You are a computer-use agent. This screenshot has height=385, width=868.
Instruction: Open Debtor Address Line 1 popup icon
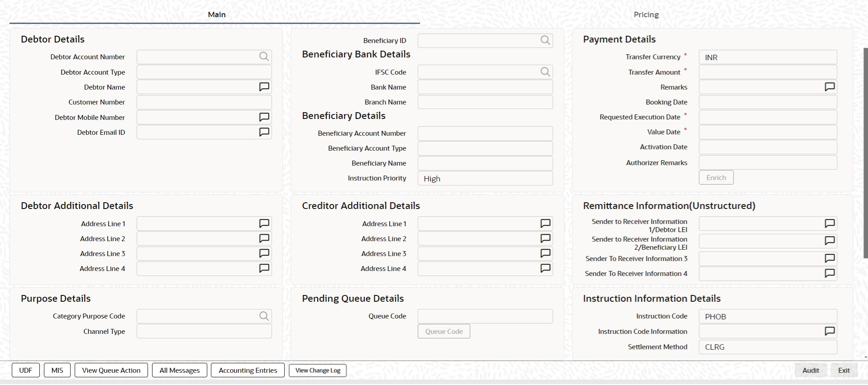pos(264,223)
